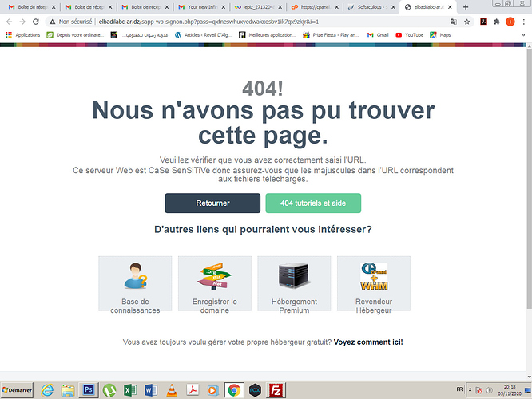Open the translate page icon in address bar
Image resolution: width=532 pixels, height=399 pixels.
(x=453, y=22)
